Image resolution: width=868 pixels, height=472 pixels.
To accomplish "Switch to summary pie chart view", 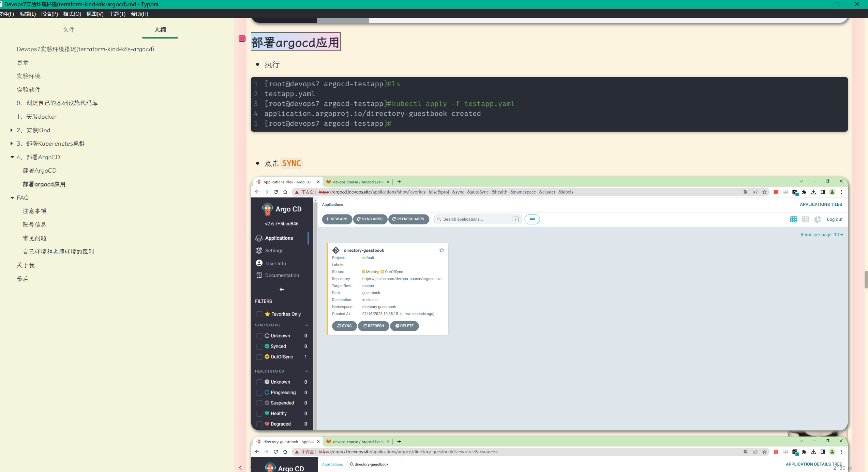I will [817, 219].
